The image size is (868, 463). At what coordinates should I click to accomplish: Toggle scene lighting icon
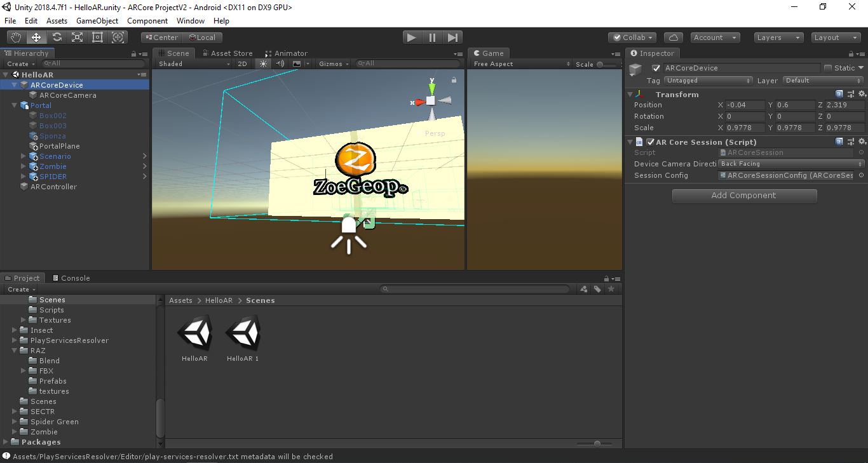pos(263,64)
